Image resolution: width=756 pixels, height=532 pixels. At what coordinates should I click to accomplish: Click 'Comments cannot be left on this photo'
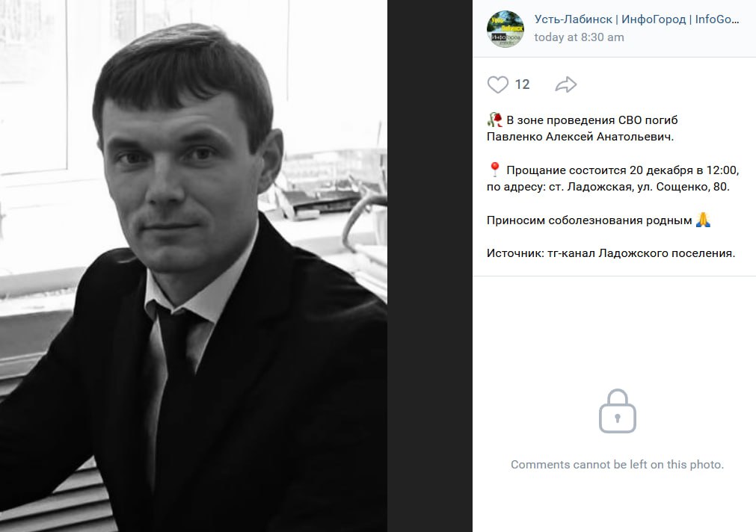coord(617,465)
